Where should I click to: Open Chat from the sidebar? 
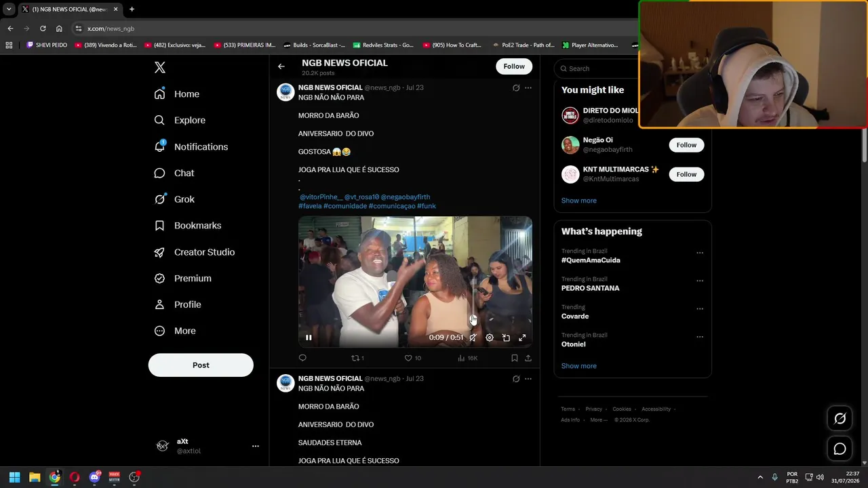pos(174,173)
